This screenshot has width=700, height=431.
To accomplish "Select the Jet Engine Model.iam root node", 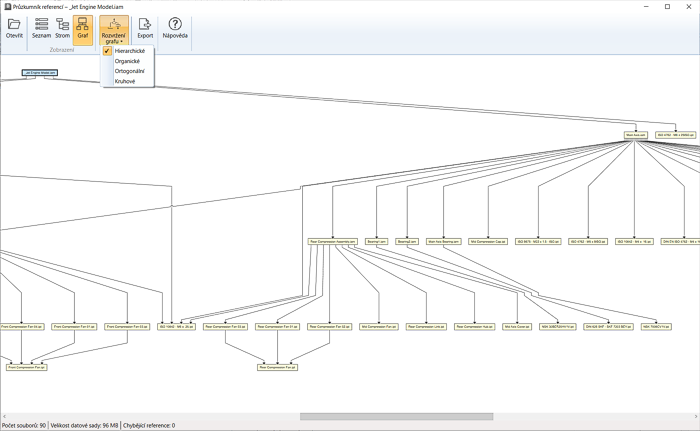I will pos(40,73).
